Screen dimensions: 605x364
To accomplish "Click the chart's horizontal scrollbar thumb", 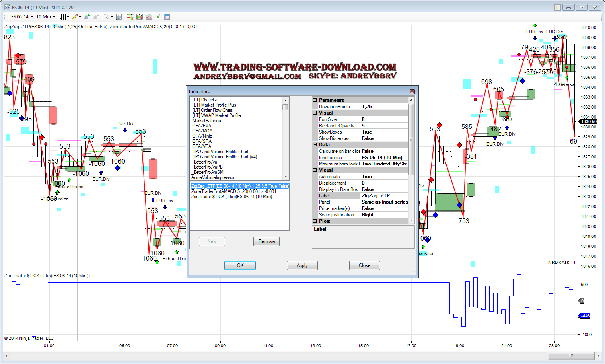I will 571,356.
